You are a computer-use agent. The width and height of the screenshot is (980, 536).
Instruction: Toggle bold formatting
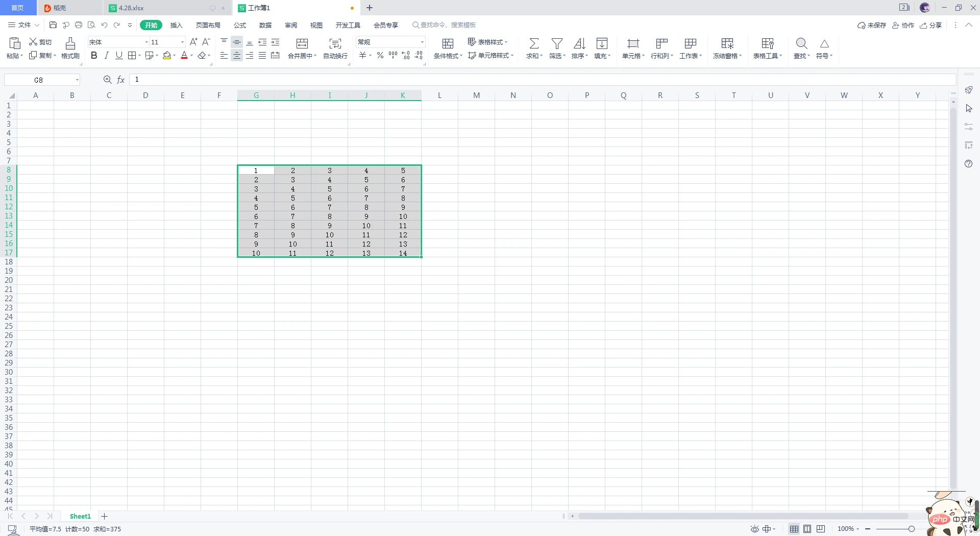[94, 55]
